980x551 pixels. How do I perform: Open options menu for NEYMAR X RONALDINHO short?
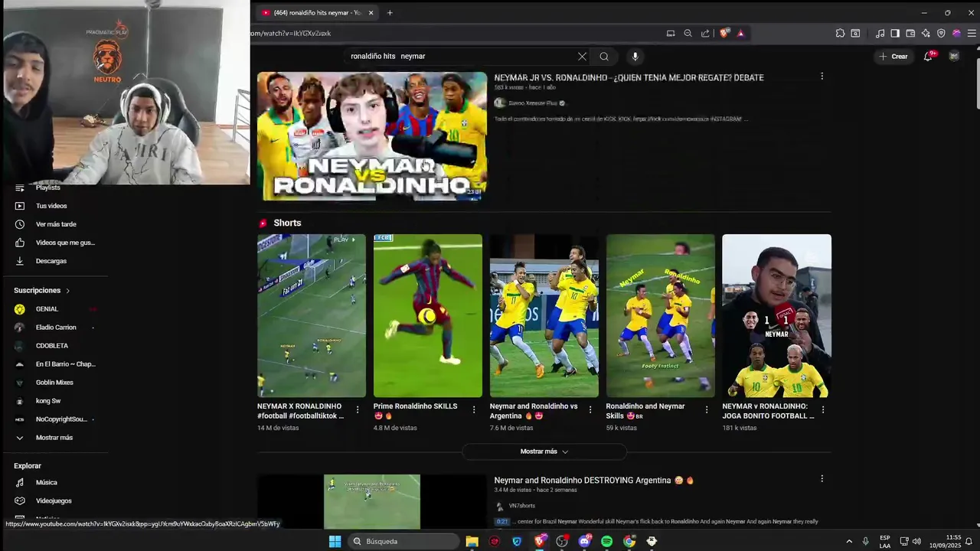pos(358,410)
